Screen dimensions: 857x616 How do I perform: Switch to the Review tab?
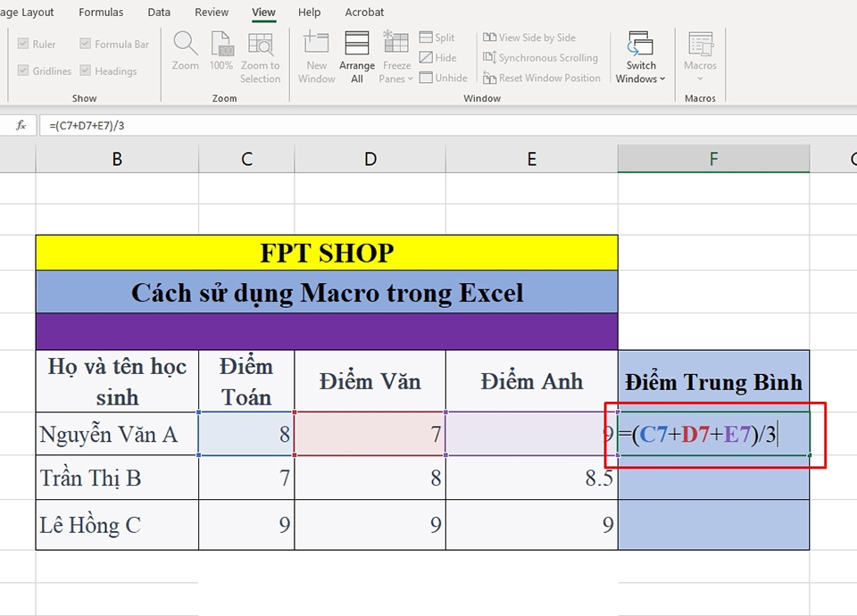click(x=212, y=12)
